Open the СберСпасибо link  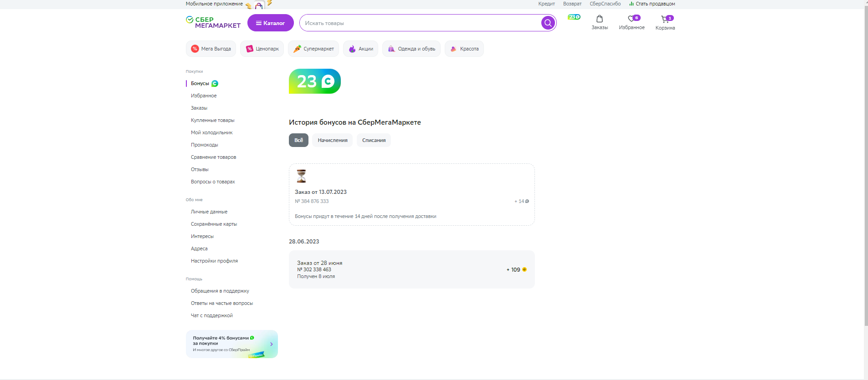coord(605,4)
